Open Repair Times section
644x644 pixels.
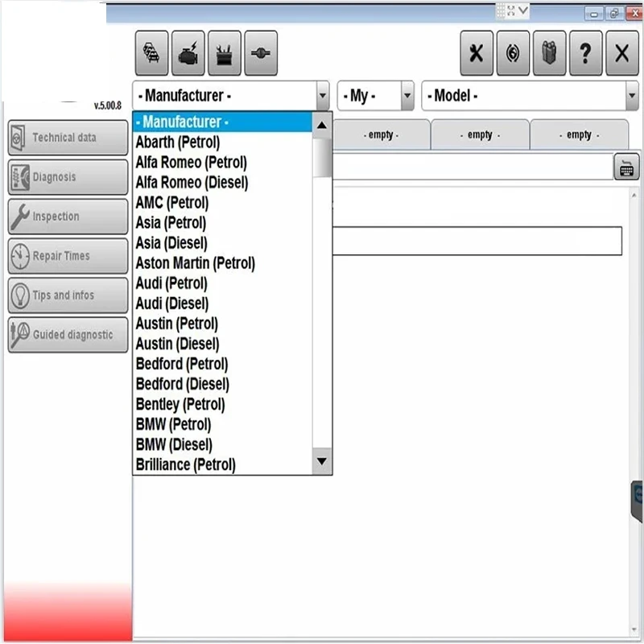tap(68, 256)
